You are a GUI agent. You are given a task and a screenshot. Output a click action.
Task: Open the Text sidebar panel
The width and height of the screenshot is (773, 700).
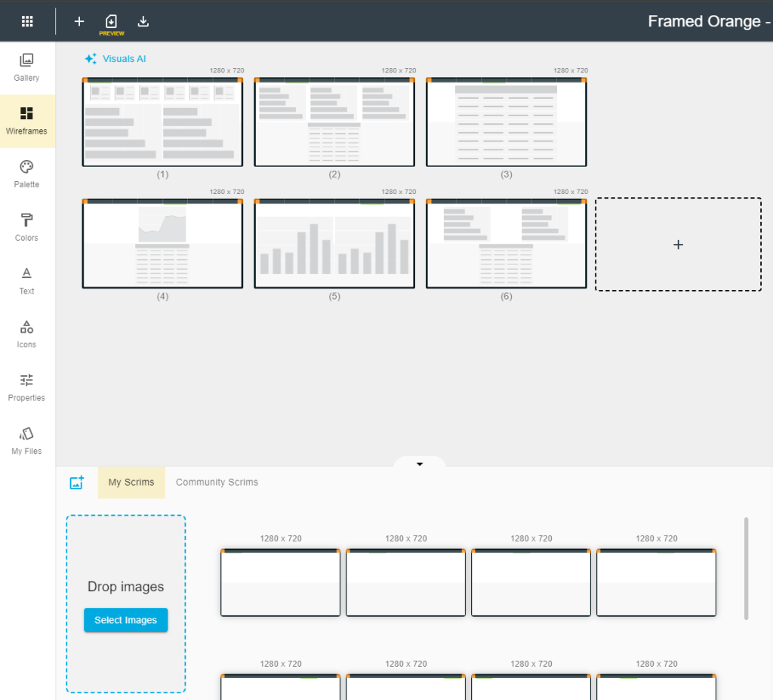[26, 281]
